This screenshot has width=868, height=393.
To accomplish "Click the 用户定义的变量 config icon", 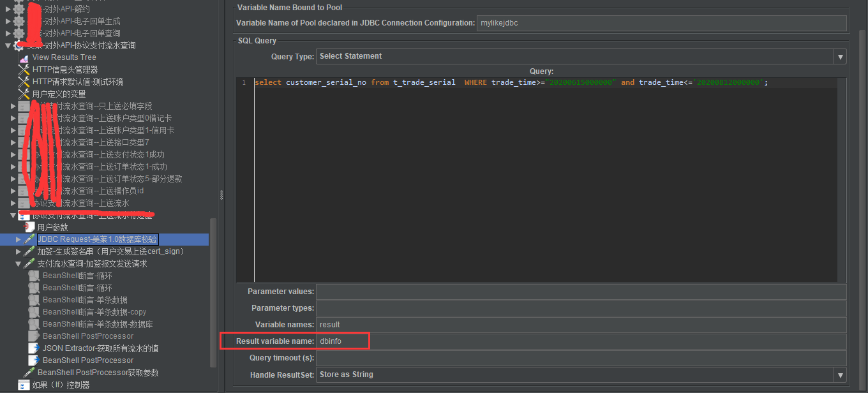I will tap(24, 94).
